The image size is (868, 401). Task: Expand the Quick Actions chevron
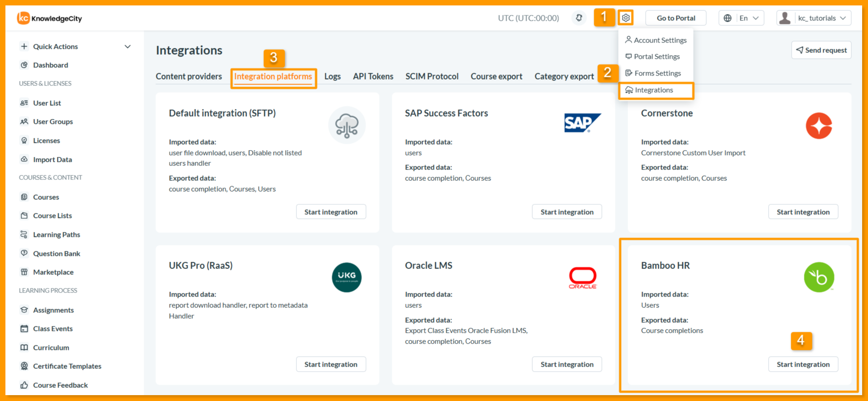coord(128,47)
